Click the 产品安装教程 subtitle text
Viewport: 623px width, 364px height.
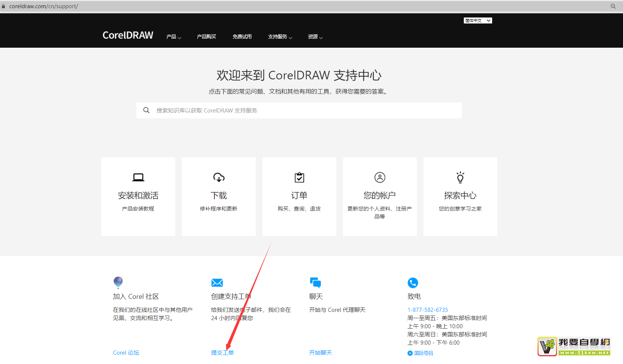coord(138,209)
